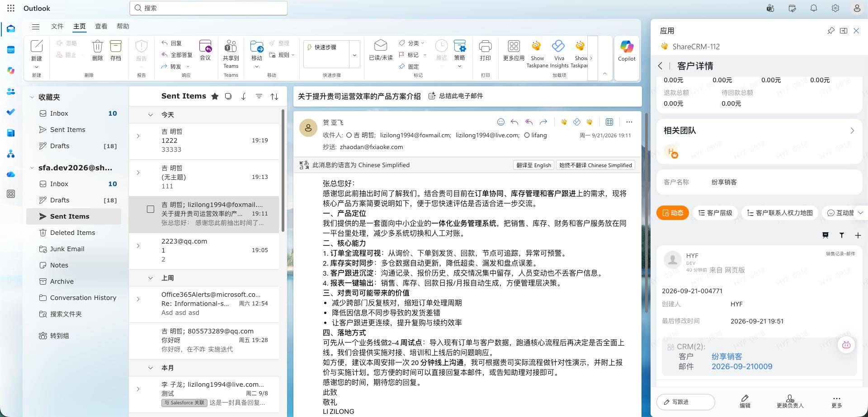Add emoji reaction to the message
Screen dimensions: 868x417
click(500, 122)
